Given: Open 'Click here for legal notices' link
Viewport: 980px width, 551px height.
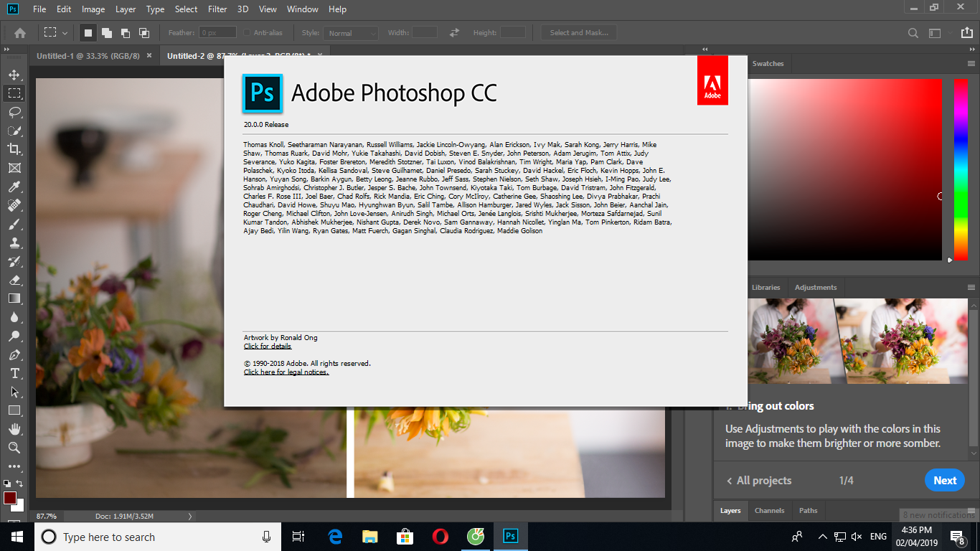Looking at the screenshot, I should coord(286,372).
